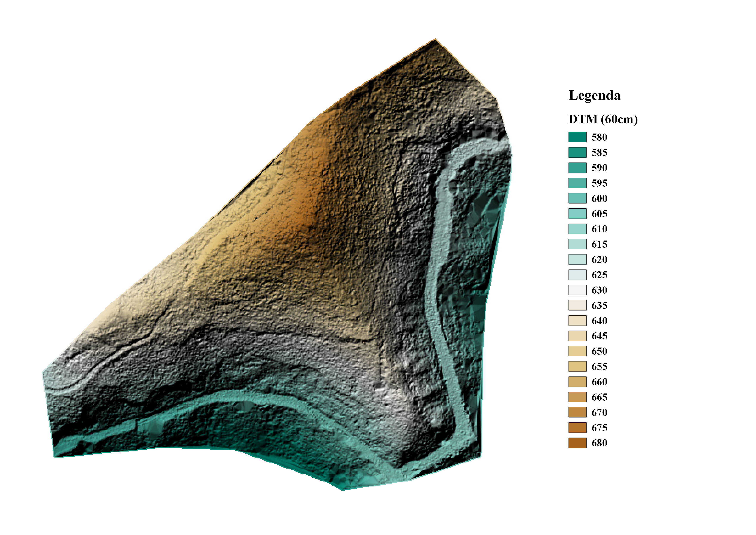756x535 pixels.
Task: Click the 580 legend value label
Action: (x=599, y=137)
